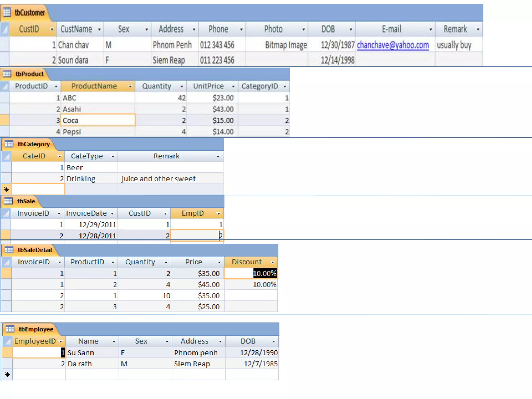Open the chanchave@yahoo.com email link
This screenshot has height=399, width=532.
tap(393, 45)
